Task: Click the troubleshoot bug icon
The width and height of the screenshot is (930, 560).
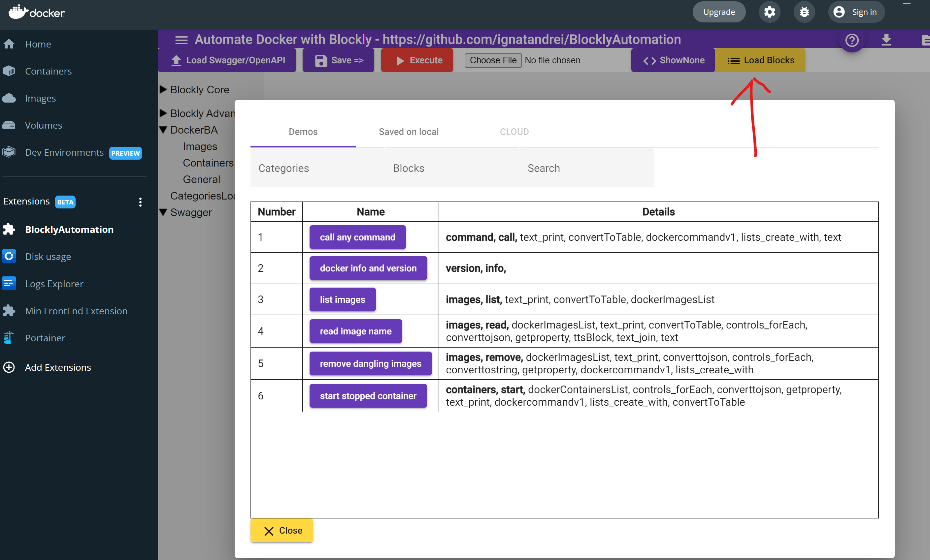Action: point(804,12)
